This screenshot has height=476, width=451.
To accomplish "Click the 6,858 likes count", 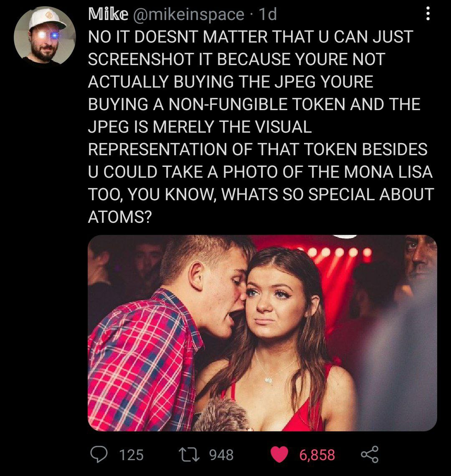I will 317,454.
